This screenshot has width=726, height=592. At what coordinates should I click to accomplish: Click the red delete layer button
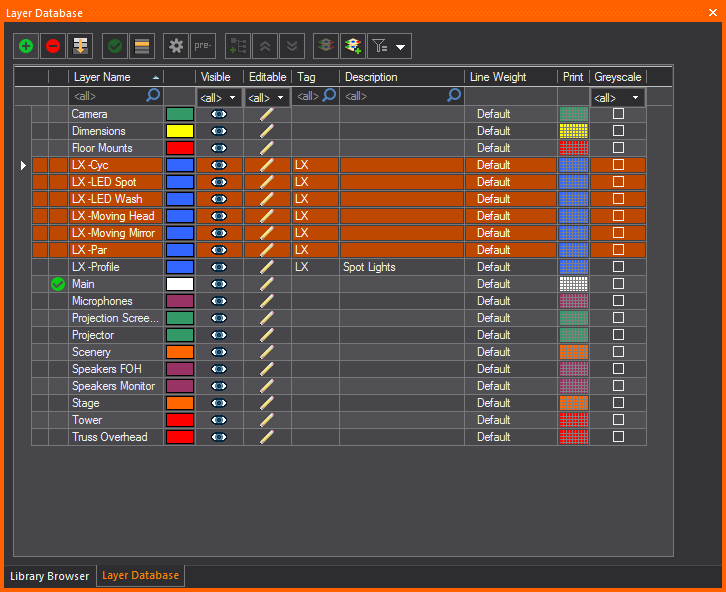pyautogui.click(x=53, y=46)
